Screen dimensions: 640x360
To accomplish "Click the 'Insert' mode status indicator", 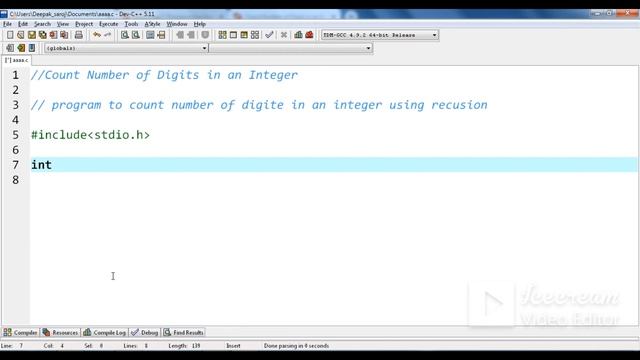I will click(x=233, y=346).
